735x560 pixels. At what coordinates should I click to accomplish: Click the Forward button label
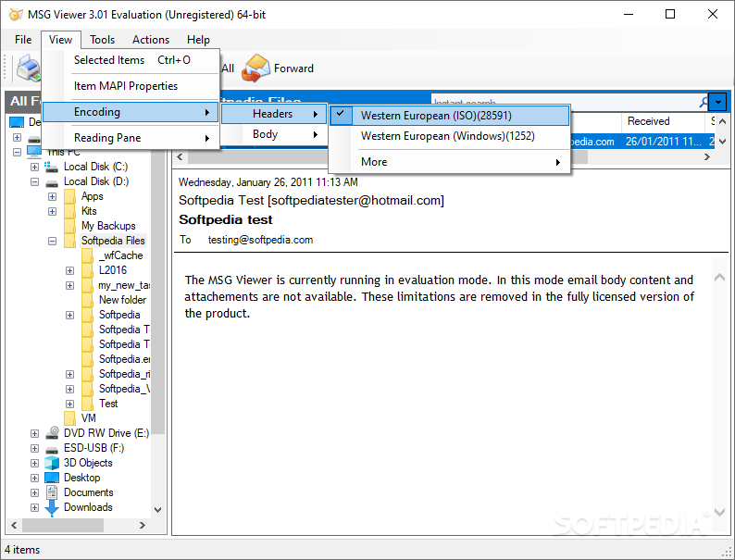(x=293, y=68)
